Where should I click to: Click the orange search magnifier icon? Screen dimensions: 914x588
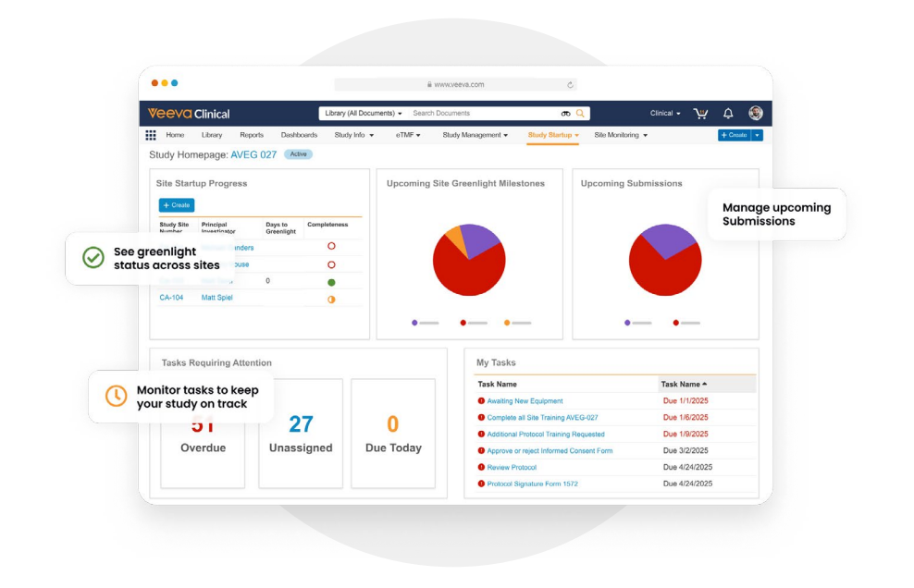(x=580, y=114)
